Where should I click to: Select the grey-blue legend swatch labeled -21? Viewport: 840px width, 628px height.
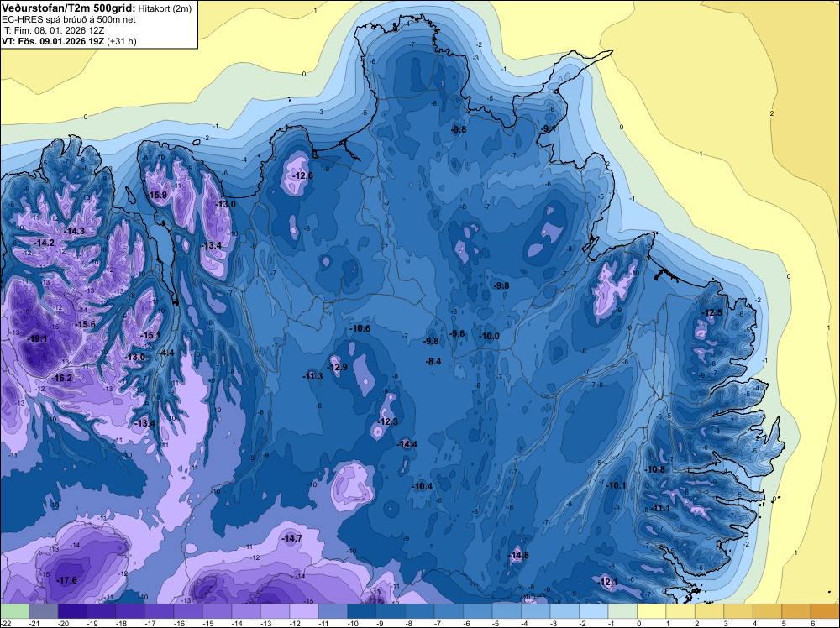click(44, 611)
